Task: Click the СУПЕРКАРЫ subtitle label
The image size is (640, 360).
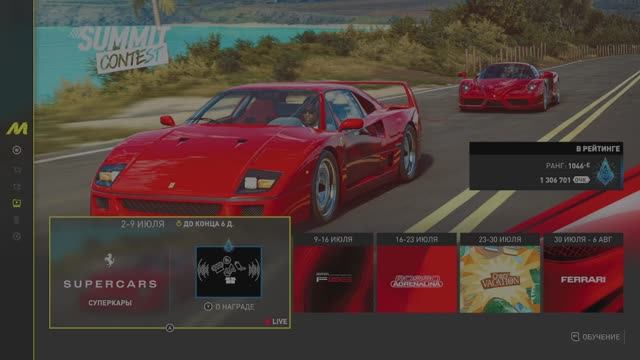Action: (x=110, y=303)
